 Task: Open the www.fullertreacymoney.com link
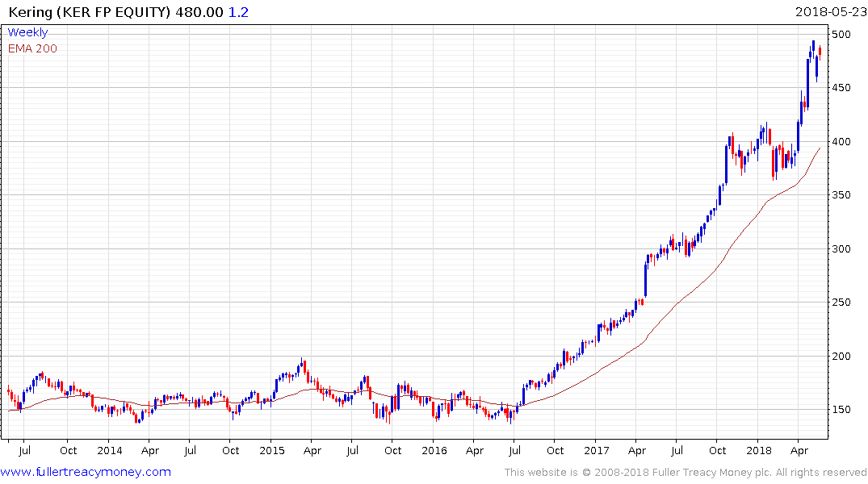coord(86,472)
